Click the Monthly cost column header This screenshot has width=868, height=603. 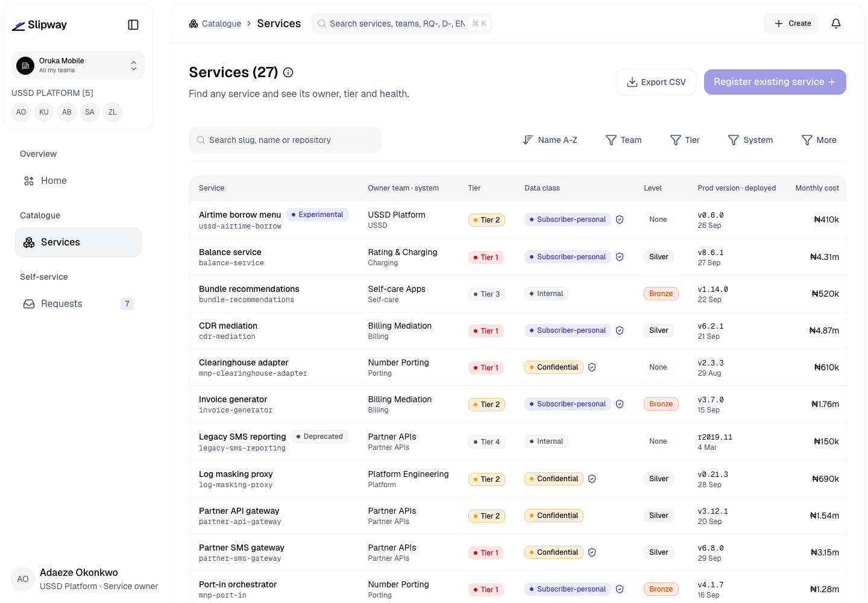point(817,188)
